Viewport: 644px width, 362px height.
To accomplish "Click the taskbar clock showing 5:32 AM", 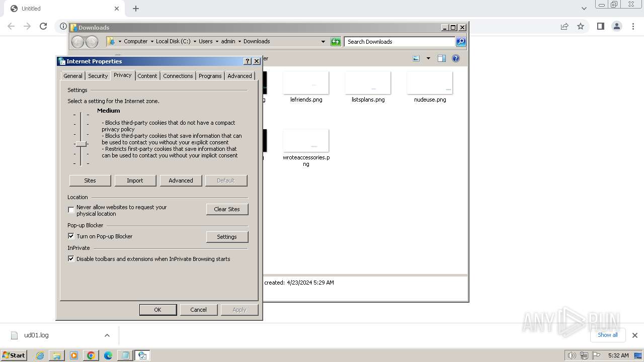I will [618, 355].
